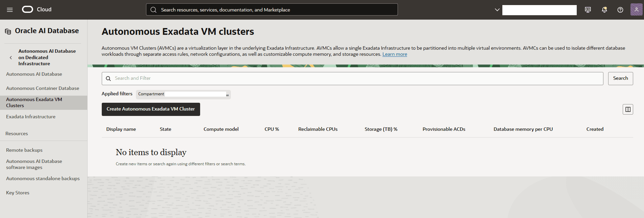Screen dimensions: 644x218
Task: Click the Created column header
Action: 595,129
